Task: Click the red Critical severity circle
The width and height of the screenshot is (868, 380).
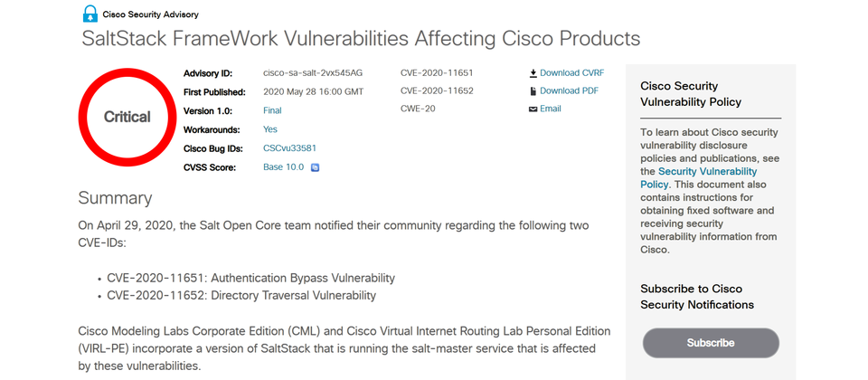Action: 127,117
